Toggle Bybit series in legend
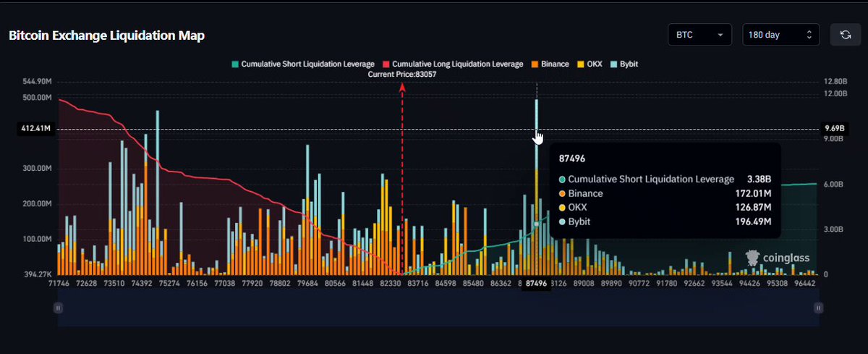868x354 pixels. [624, 64]
